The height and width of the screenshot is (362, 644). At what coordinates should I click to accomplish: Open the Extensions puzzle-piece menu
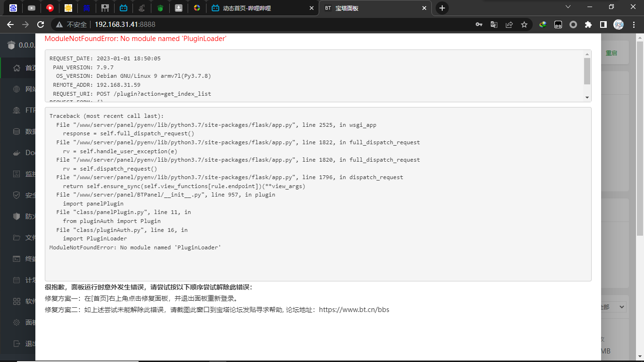tap(588, 25)
